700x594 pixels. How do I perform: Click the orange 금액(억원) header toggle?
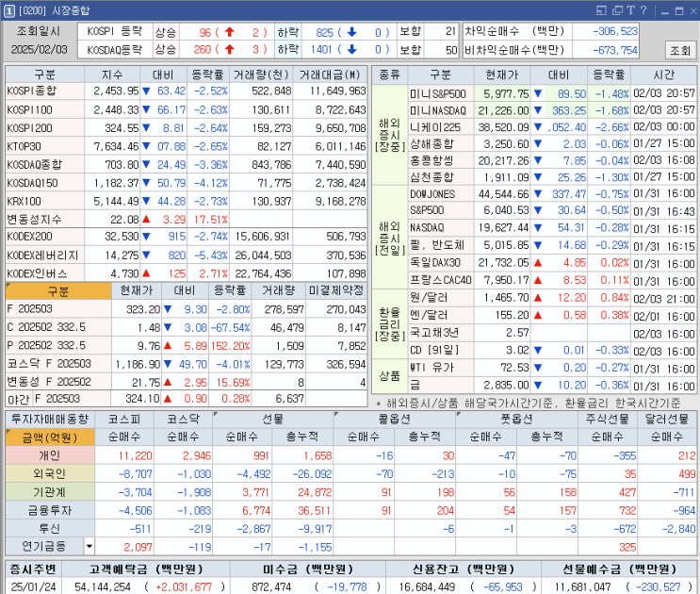pos(50,437)
